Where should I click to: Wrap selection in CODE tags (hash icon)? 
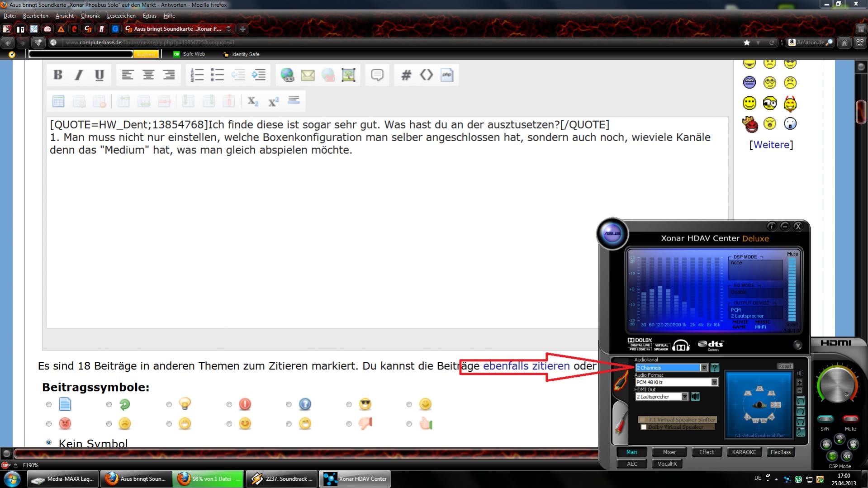point(406,75)
